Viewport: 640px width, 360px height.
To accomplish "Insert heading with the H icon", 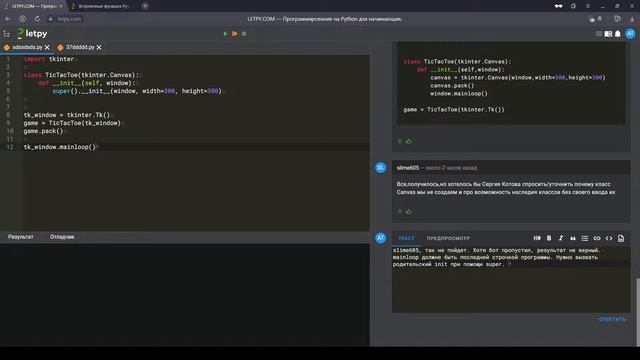I will [537, 238].
